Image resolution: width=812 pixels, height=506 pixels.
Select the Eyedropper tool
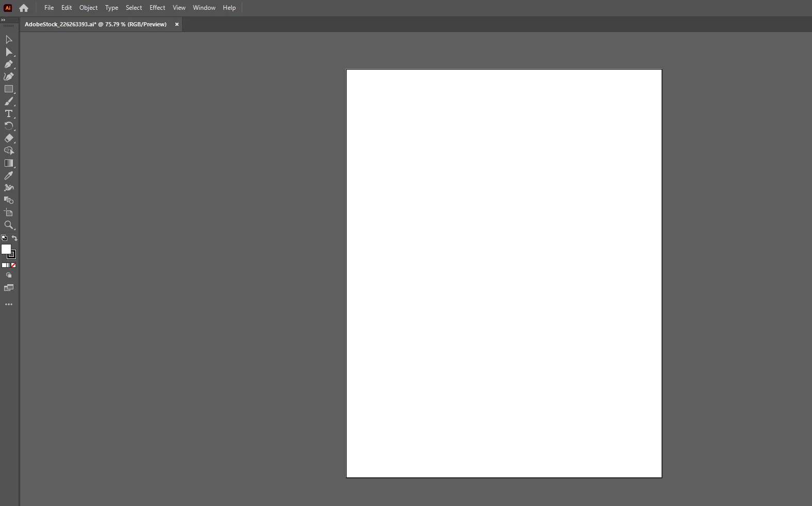(9, 176)
